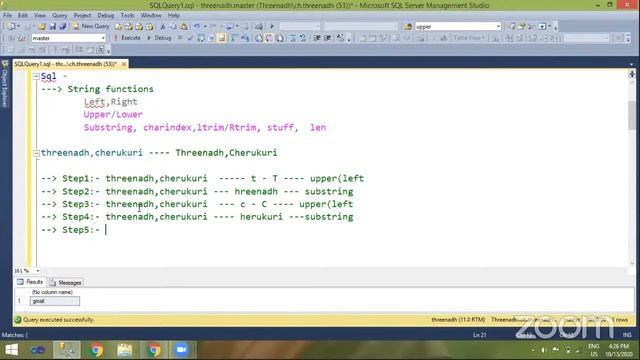Click the SSMS icon in the taskbar
The image size is (640, 360).
(x=67, y=350)
